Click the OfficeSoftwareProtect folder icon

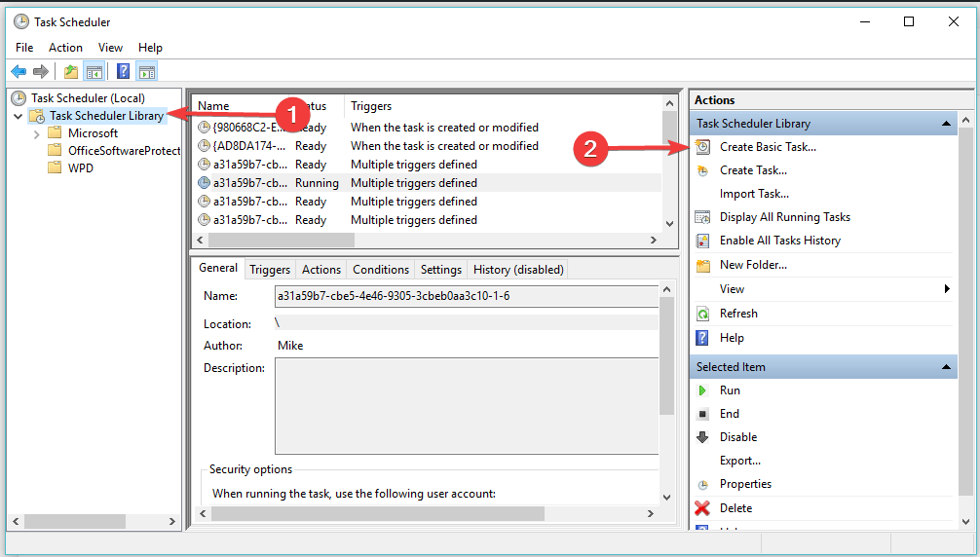(55, 151)
